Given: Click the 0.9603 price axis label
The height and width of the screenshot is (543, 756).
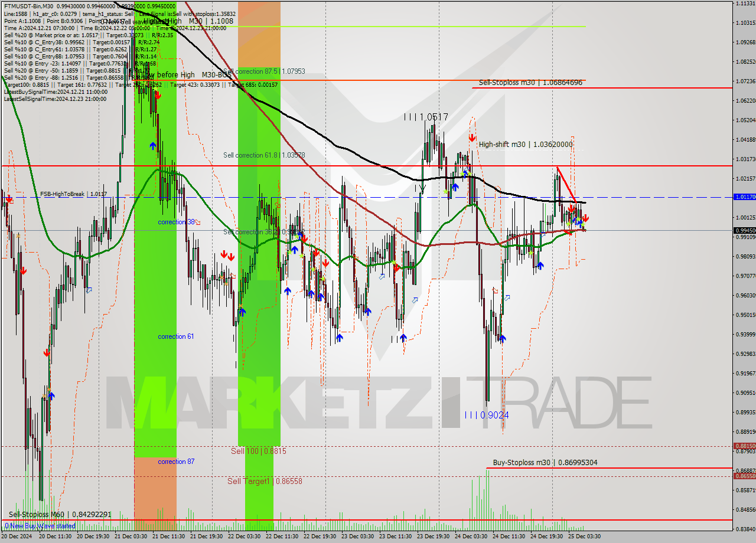Looking at the screenshot, I should (746, 296).
